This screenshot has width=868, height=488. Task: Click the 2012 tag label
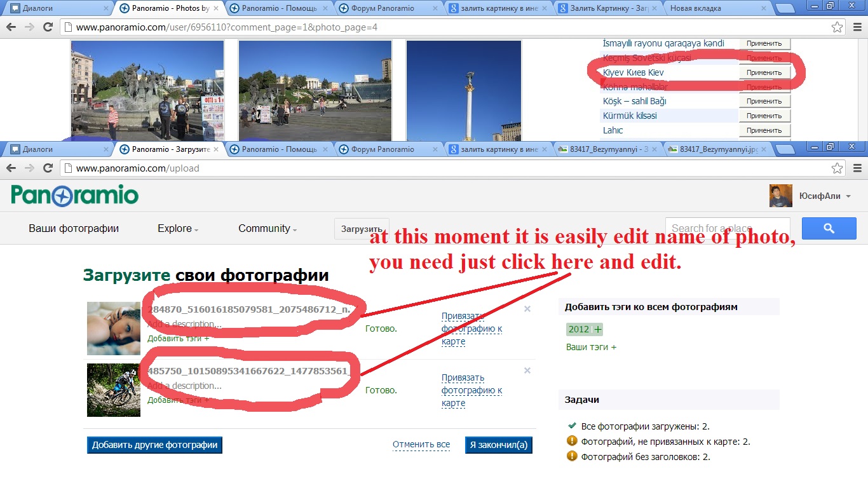tap(579, 329)
